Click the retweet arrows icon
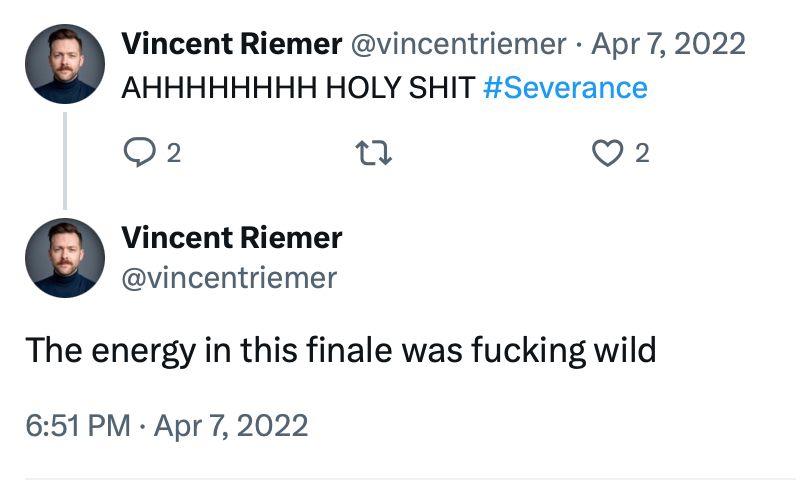The image size is (796, 486). click(x=371, y=152)
